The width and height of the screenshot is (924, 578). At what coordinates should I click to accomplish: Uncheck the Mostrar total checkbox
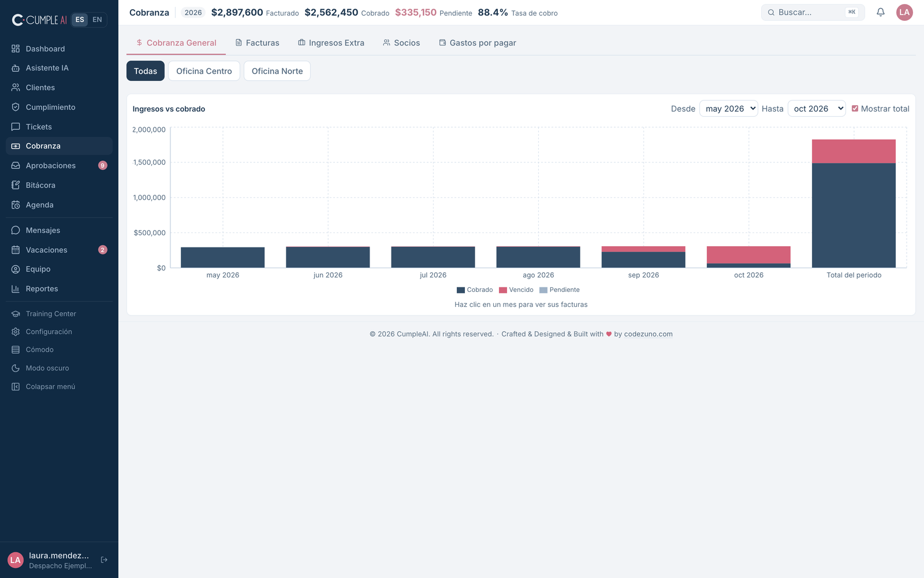click(x=855, y=109)
